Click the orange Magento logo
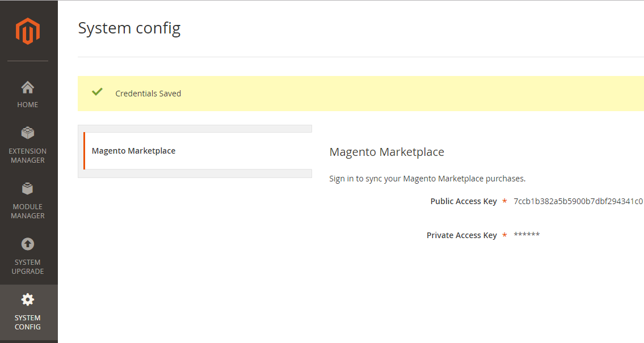The width and height of the screenshot is (644, 343). point(28,31)
